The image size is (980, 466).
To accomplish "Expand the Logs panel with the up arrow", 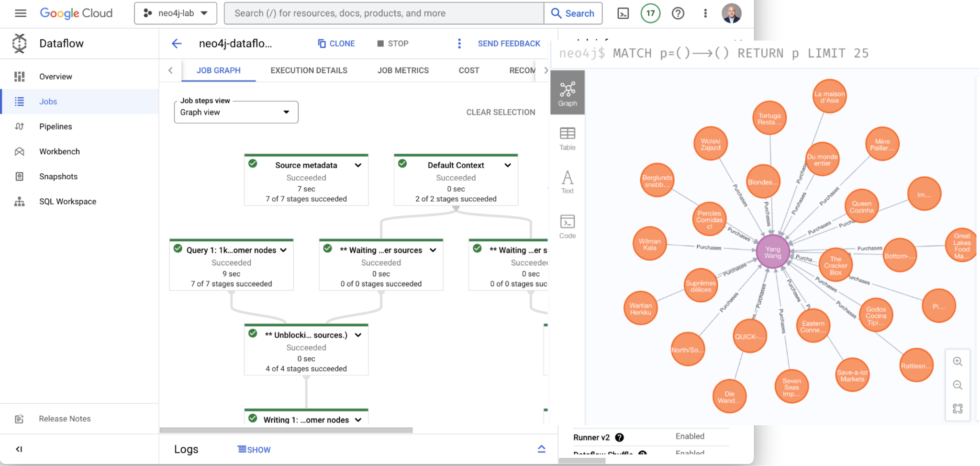I will pyautogui.click(x=541, y=449).
